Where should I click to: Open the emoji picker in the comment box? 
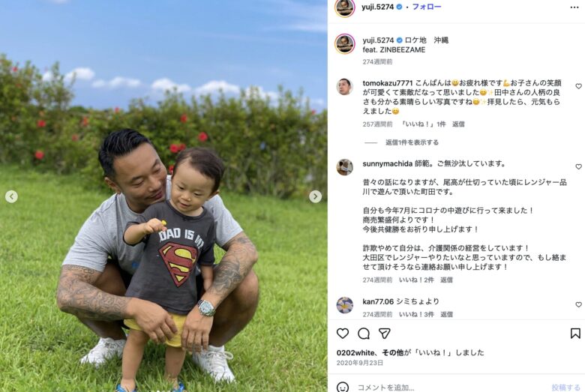tap(343, 388)
